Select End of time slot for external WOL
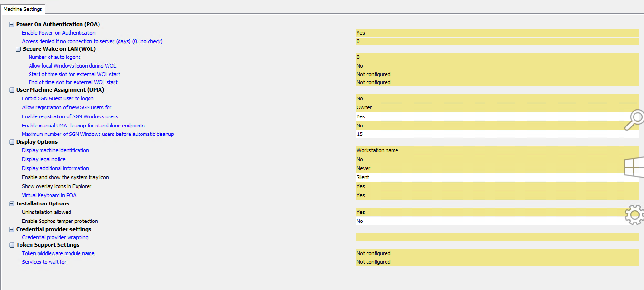The height and width of the screenshot is (290, 644). (73, 82)
